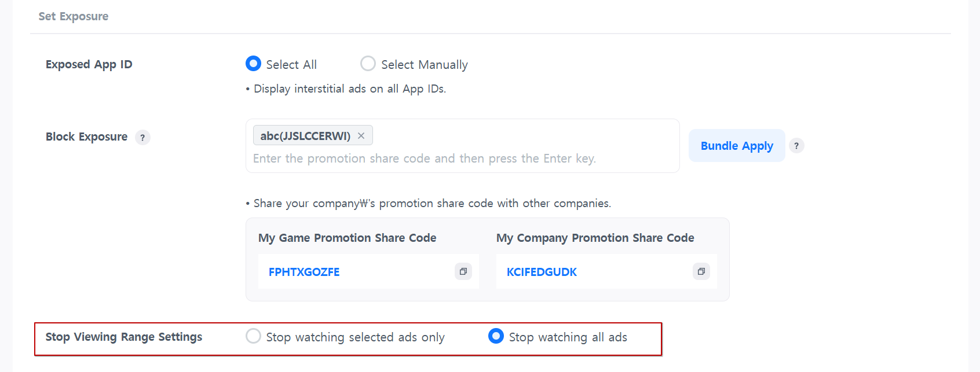Copy the My Game Promotion Share Code
Screen dimensions: 980x372
(x=463, y=271)
